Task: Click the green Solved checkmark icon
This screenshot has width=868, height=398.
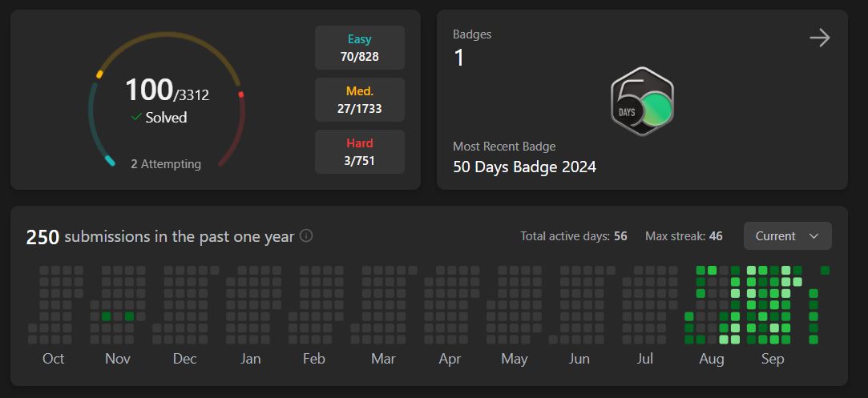Action: (x=136, y=117)
